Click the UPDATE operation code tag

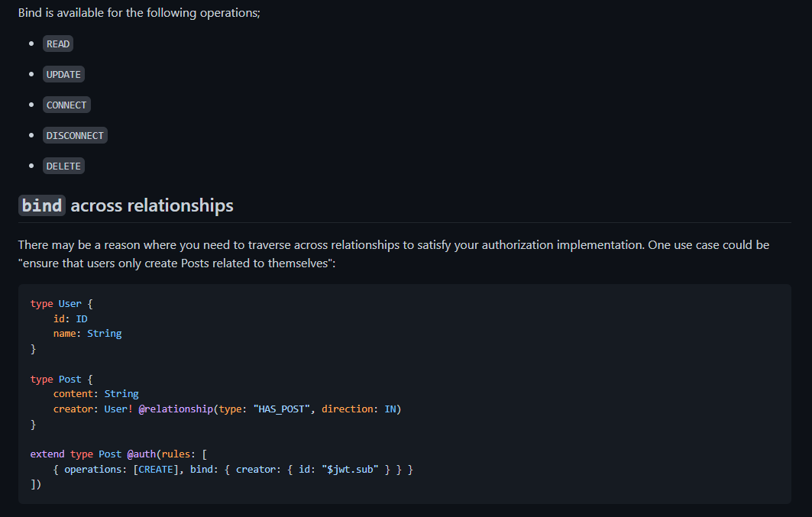[x=63, y=75]
